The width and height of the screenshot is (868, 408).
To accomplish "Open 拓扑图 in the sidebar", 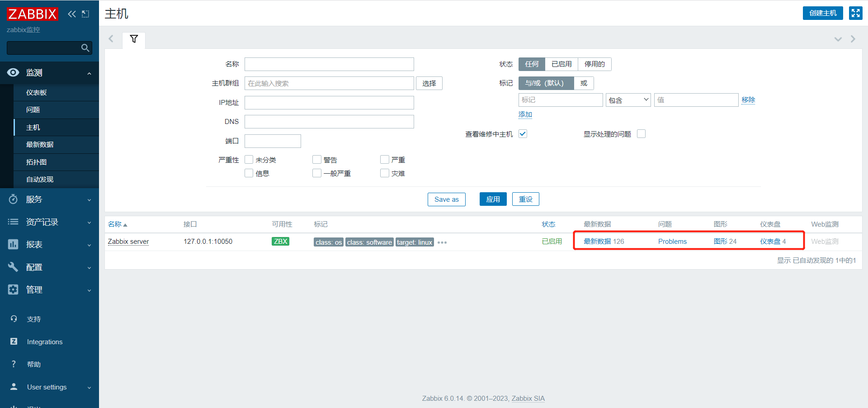I will (56, 162).
